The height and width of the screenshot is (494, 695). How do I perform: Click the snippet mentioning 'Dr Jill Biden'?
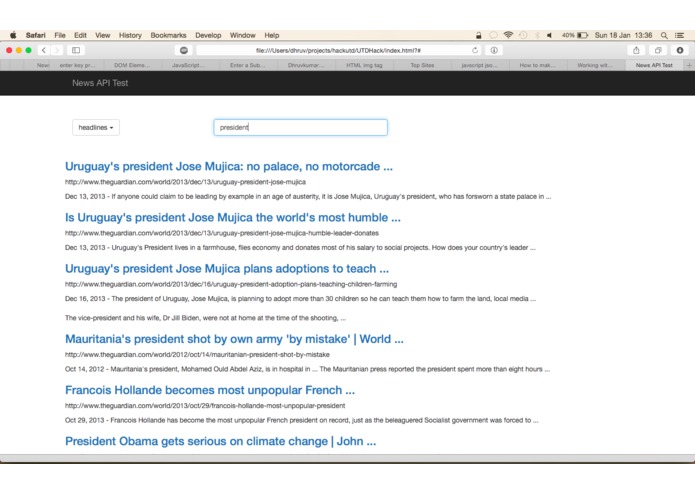point(205,318)
